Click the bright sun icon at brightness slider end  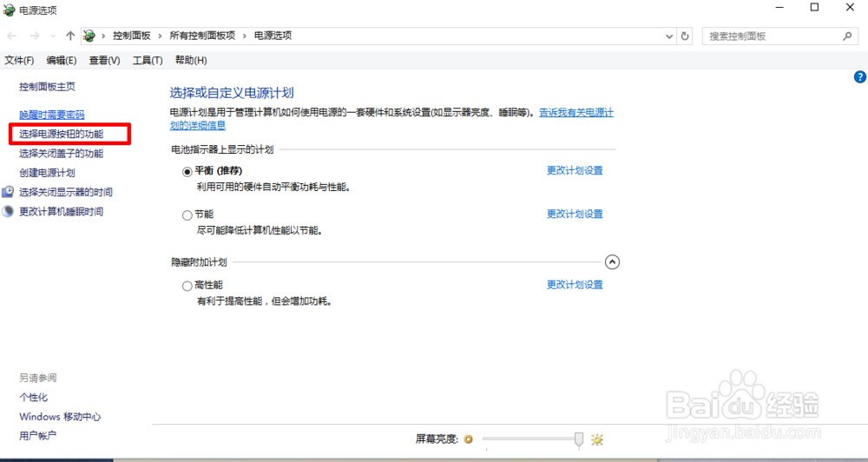pos(597,439)
